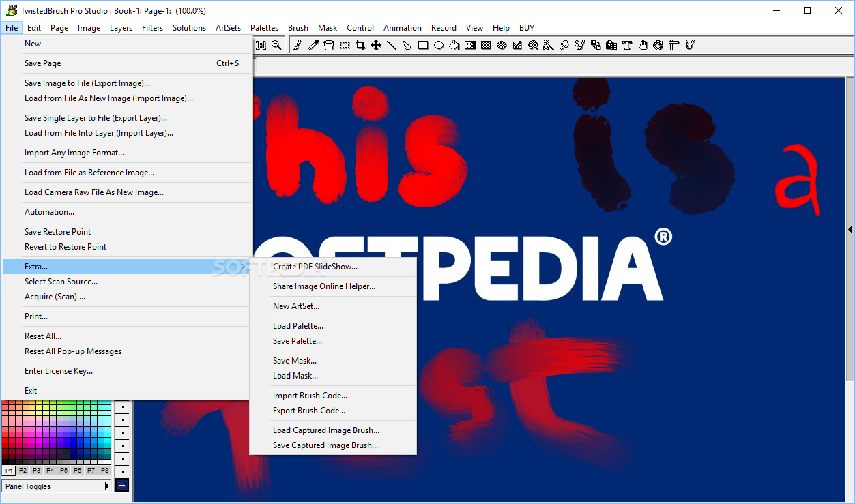This screenshot has height=504, width=855.
Task: Activate the crop tool
Action: pyautogui.click(x=360, y=45)
